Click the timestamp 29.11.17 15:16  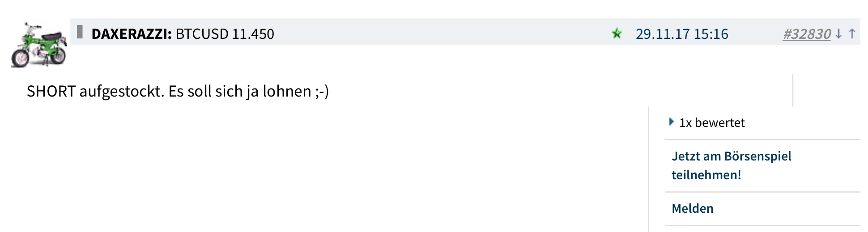click(682, 34)
